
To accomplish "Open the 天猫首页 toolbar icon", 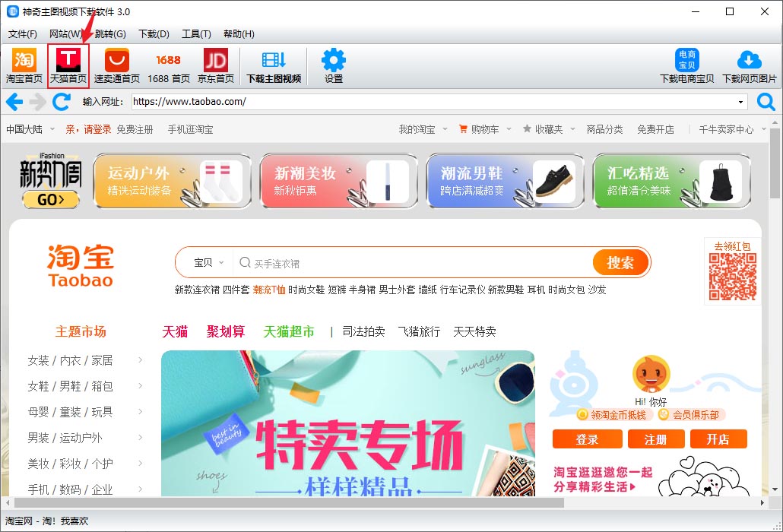I will [x=68, y=65].
